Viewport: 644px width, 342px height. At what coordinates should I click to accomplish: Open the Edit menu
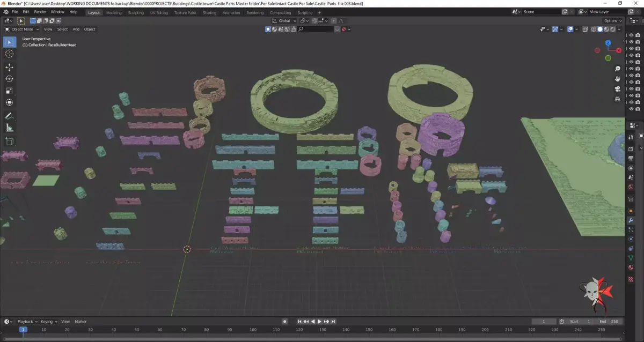[x=26, y=11]
